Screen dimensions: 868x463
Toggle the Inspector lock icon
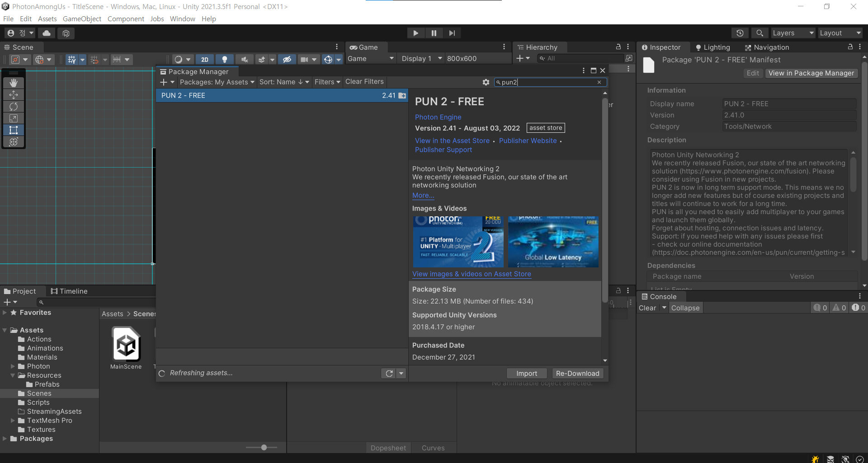click(x=850, y=47)
